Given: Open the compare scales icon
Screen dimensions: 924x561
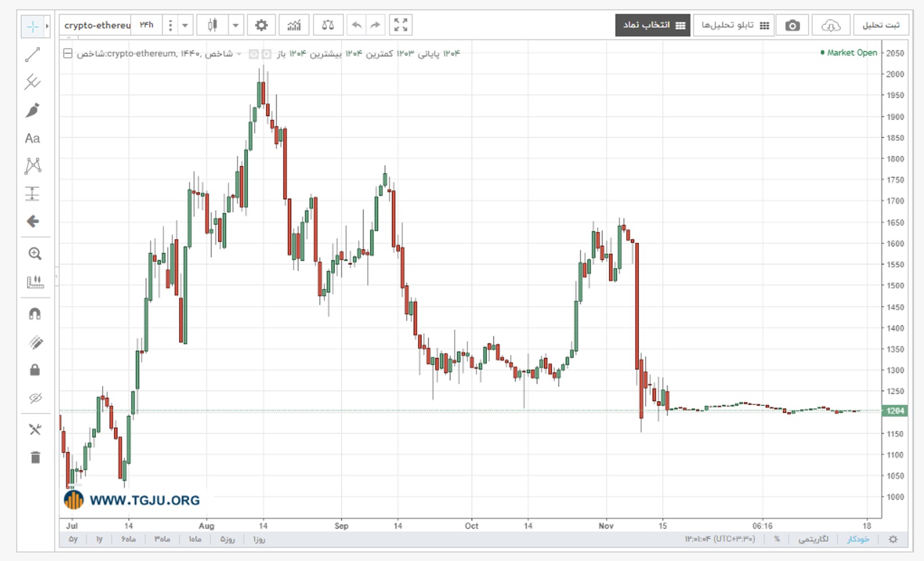Looking at the screenshot, I should (x=328, y=25).
